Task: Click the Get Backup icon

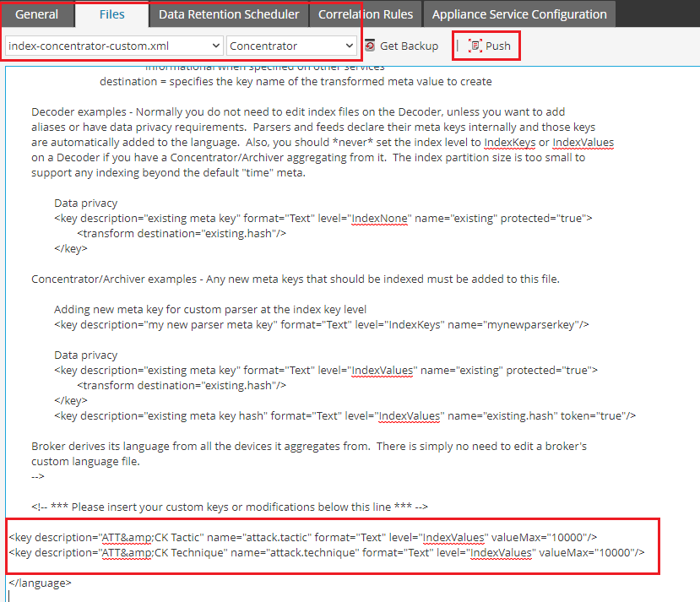Action: pyautogui.click(x=370, y=46)
